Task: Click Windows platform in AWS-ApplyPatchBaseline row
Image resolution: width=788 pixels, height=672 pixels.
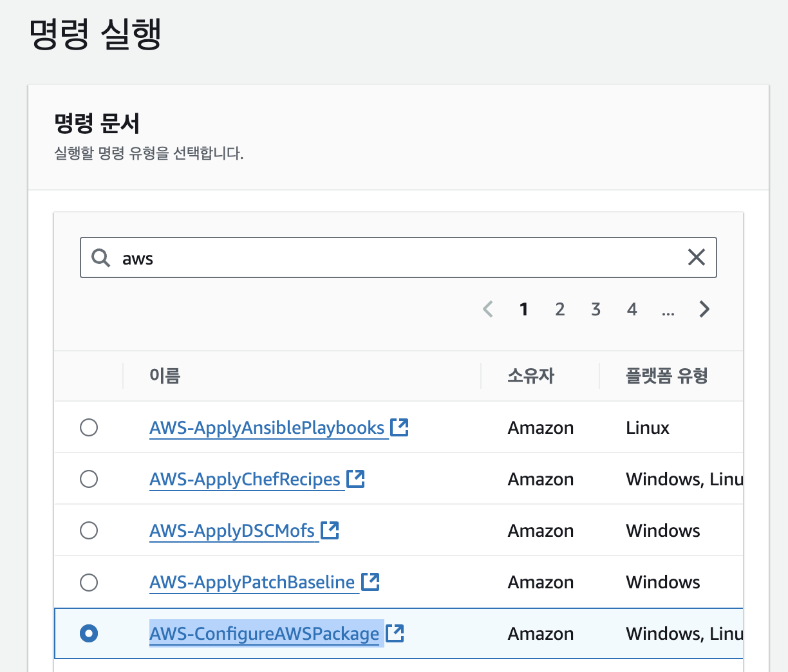Action: (663, 583)
